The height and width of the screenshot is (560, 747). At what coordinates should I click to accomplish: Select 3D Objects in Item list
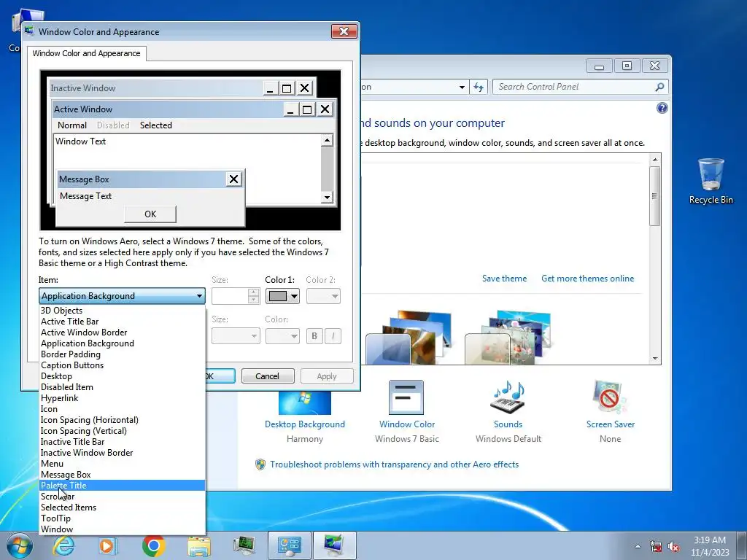(x=122, y=311)
